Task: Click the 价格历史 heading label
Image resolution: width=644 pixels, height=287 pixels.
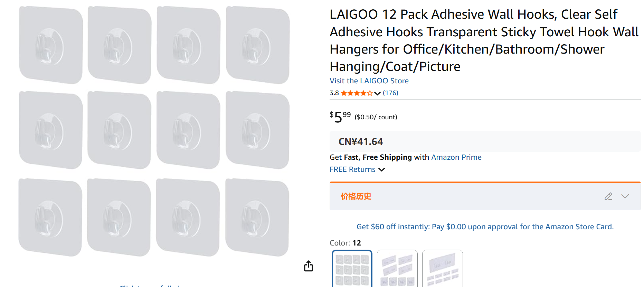Action: (x=356, y=196)
